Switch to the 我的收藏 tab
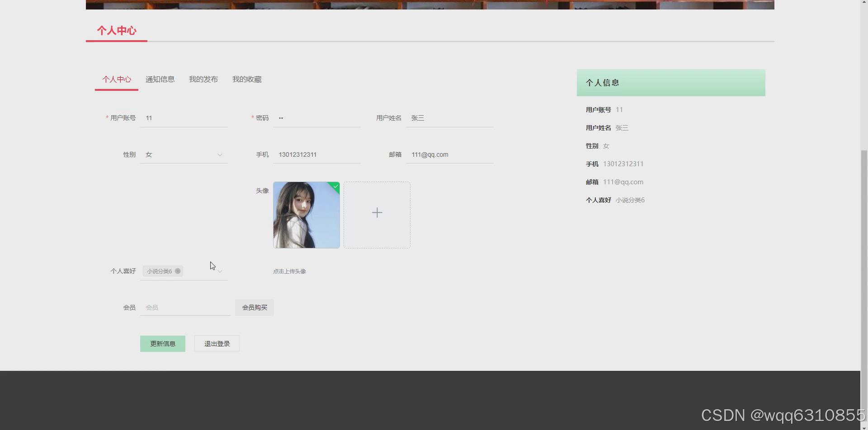Viewport: 868px width, 430px height. pyautogui.click(x=246, y=79)
